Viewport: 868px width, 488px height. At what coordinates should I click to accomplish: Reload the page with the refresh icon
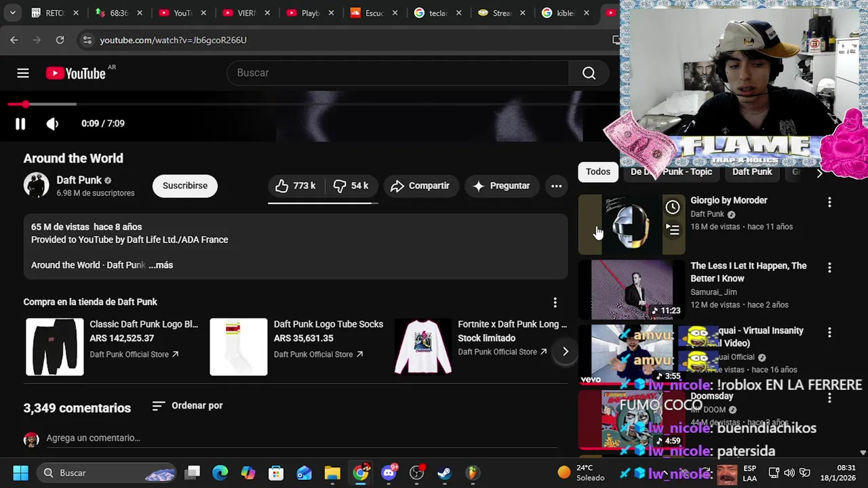(60, 40)
